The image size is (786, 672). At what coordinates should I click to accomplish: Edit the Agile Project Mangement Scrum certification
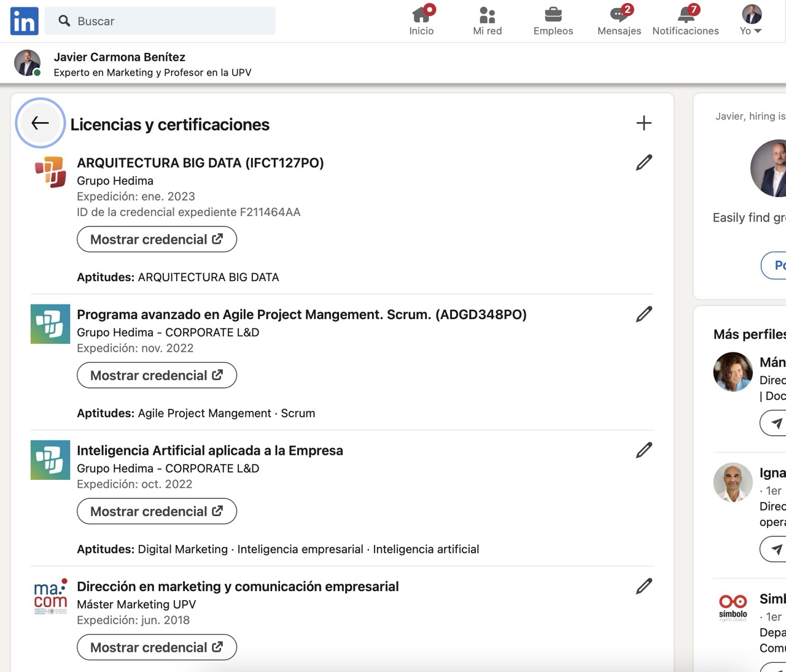[644, 314]
